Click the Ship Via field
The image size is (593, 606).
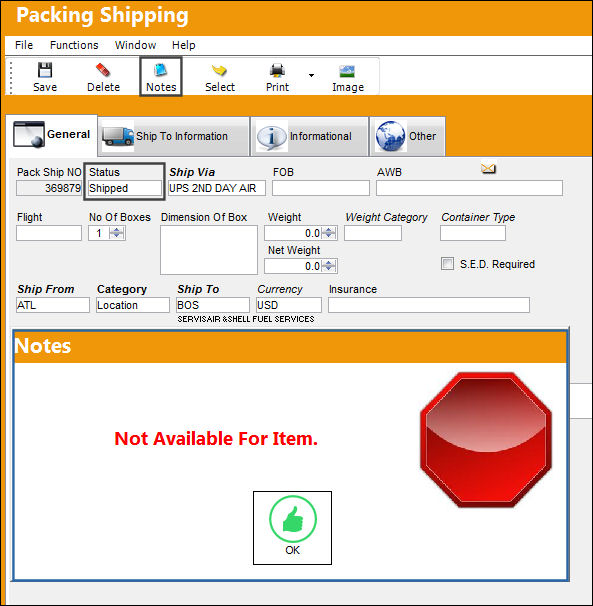coord(217,188)
